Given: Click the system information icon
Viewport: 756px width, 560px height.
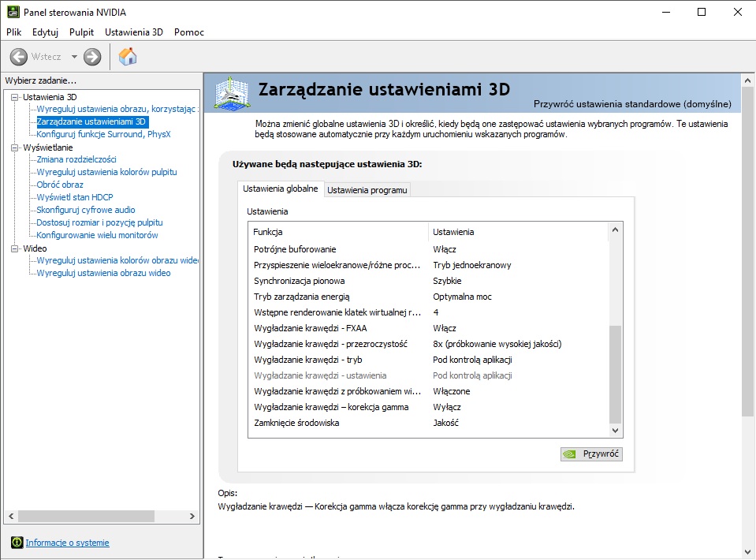Looking at the screenshot, I should click(x=17, y=543).
